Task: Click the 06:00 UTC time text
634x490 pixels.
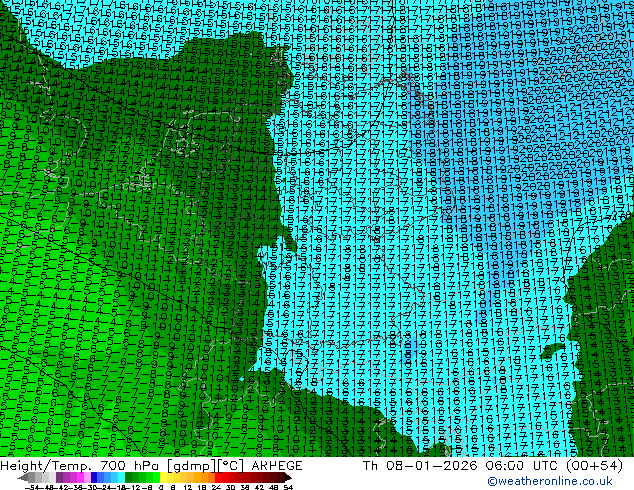Action: [x=523, y=466]
